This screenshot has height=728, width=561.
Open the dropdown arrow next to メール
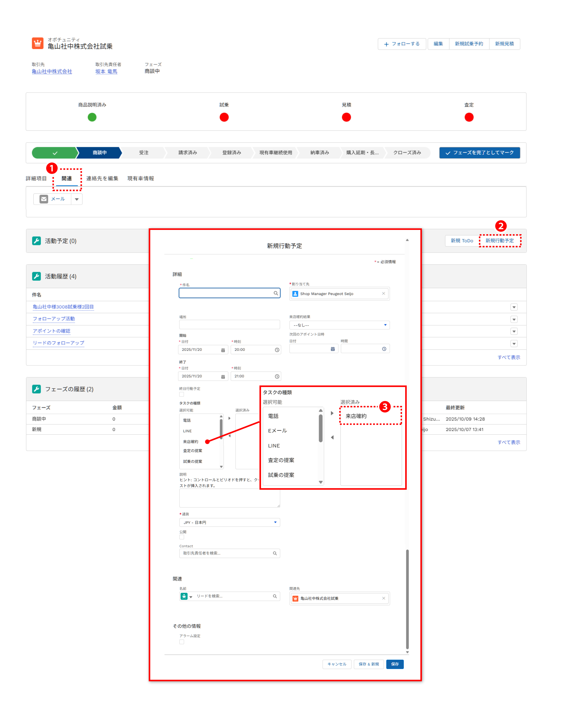pos(77,199)
